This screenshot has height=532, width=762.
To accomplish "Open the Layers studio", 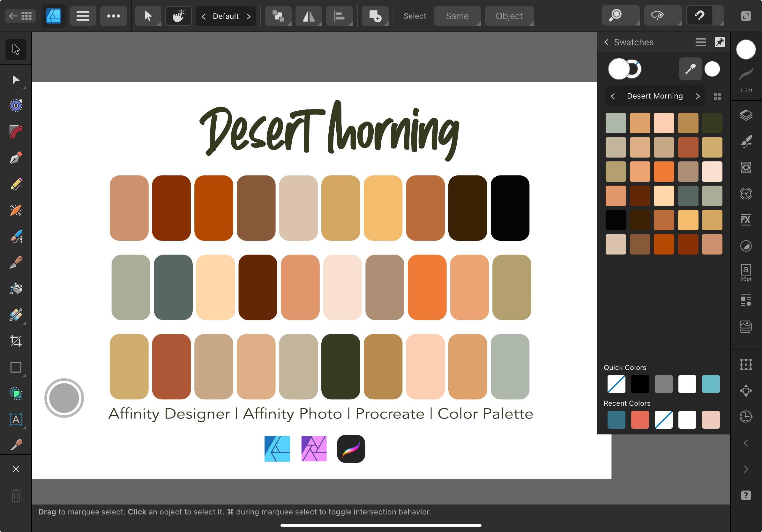I will (x=746, y=115).
